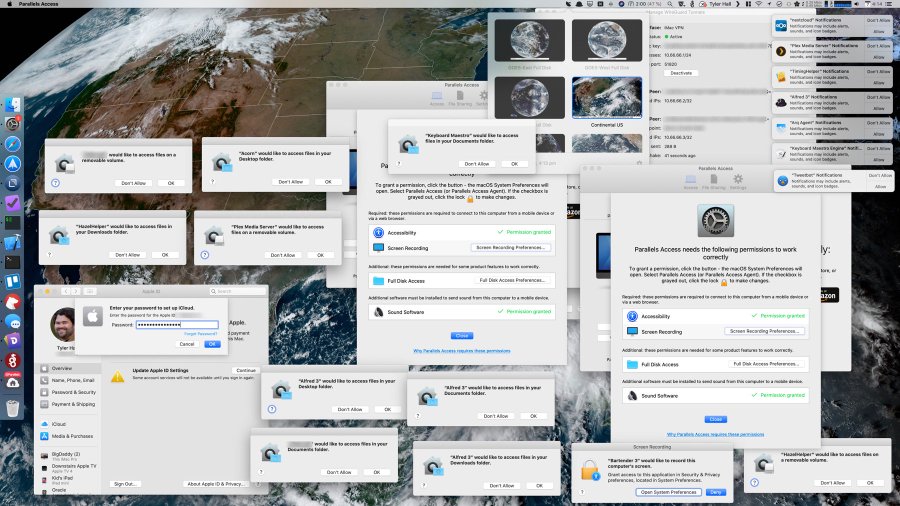Select Media & Purchases in sidebar

67,436
